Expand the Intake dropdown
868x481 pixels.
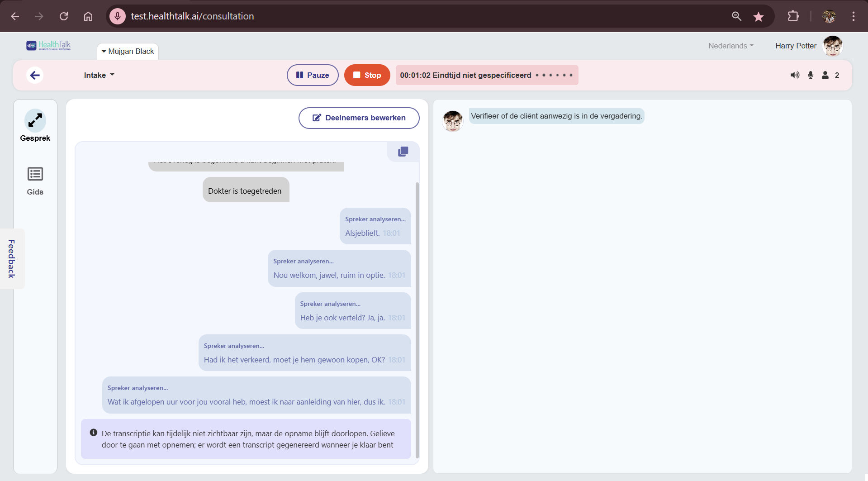[x=99, y=75]
